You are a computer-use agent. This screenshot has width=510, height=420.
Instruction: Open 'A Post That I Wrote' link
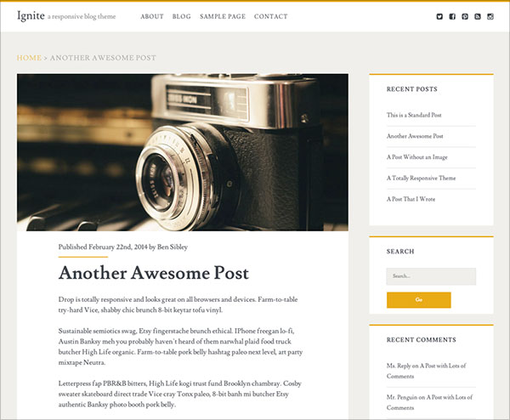[x=411, y=199]
